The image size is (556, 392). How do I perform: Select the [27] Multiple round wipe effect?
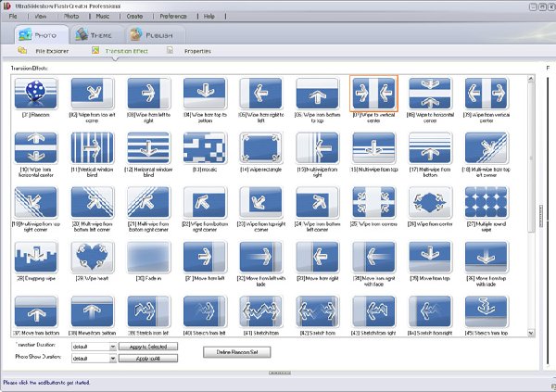[x=486, y=202]
